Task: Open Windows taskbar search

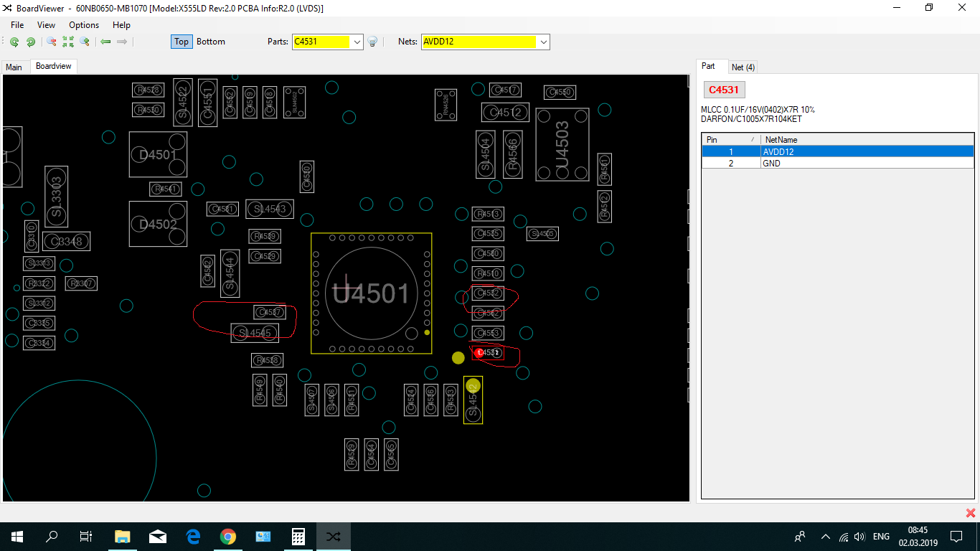Action: tap(52, 536)
